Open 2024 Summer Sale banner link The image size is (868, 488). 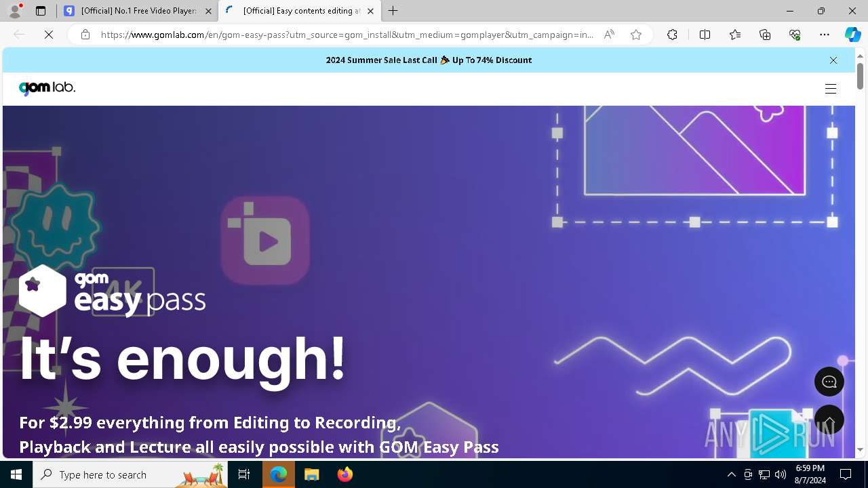point(429,60)
